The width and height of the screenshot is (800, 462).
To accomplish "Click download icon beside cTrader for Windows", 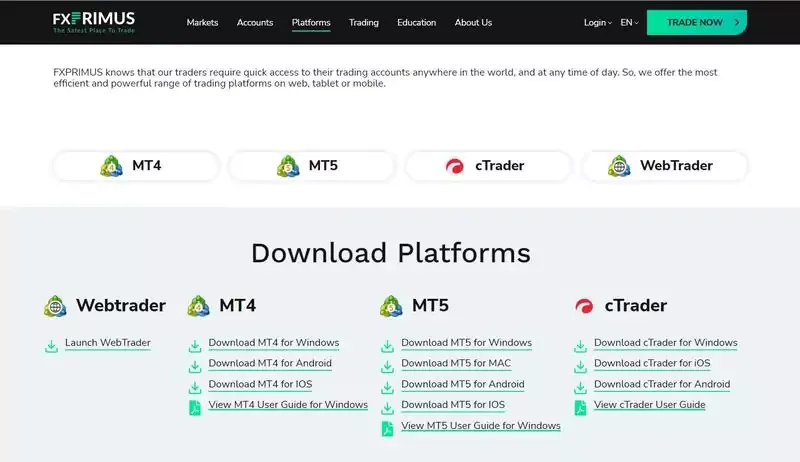I will tap(580, 346).
